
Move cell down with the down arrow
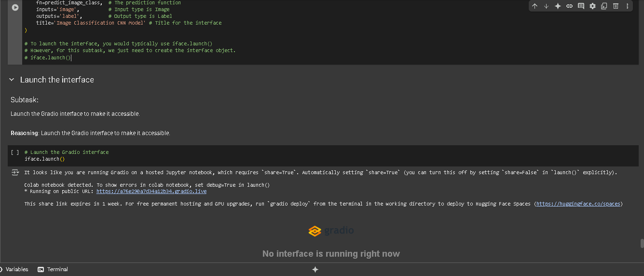[546, 6]
